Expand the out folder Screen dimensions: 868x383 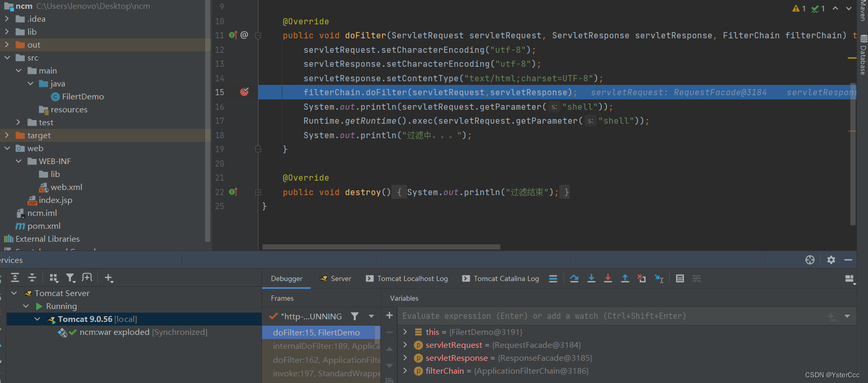click(7, 45)
